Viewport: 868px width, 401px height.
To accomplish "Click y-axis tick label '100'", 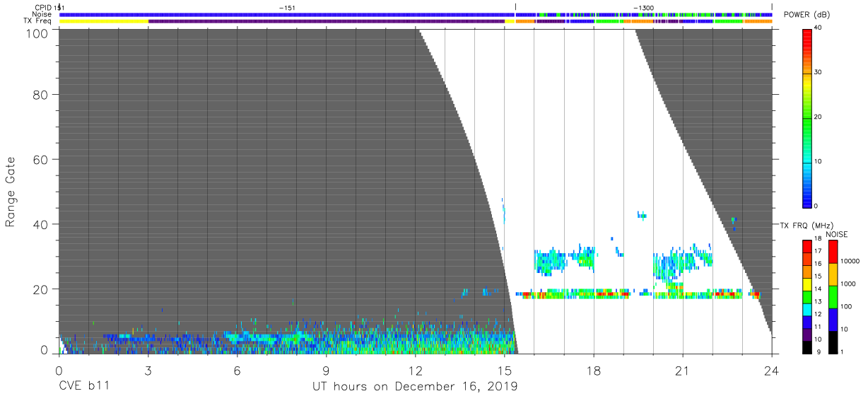I will [38, 33].
